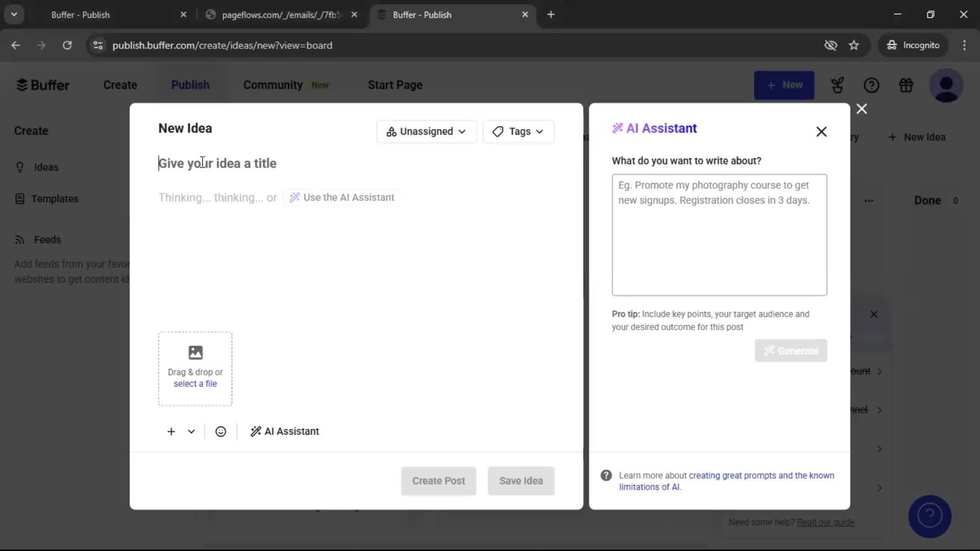980x551 pixels.
Task: Click Feeds in the sidebar
Action: pyautogui.click(x=47, y=239)
